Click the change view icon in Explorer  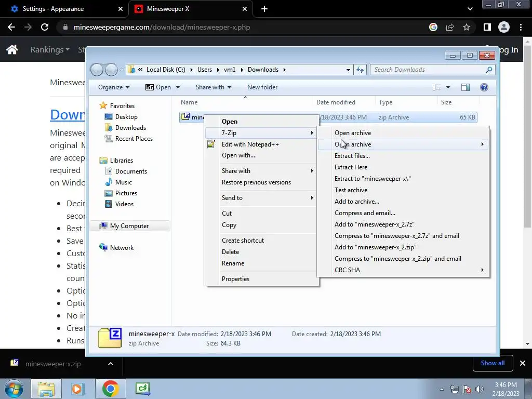tap(436, 87)
